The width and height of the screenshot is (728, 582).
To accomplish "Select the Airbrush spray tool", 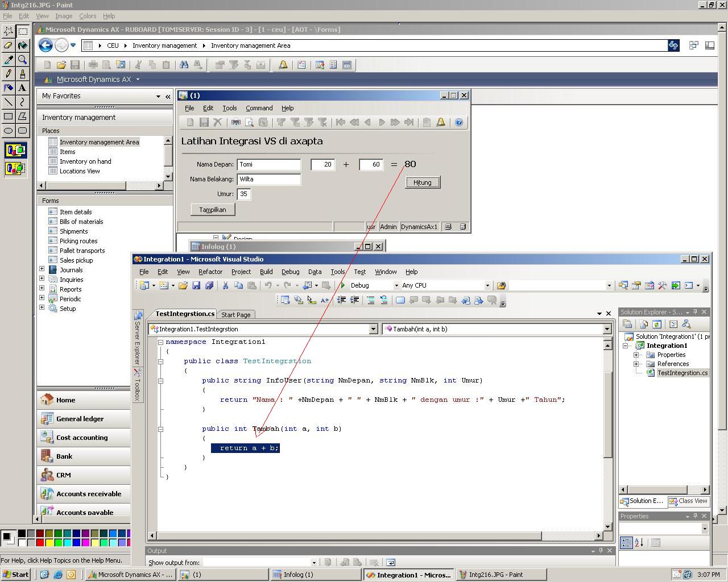I will (x=9, y=88).
